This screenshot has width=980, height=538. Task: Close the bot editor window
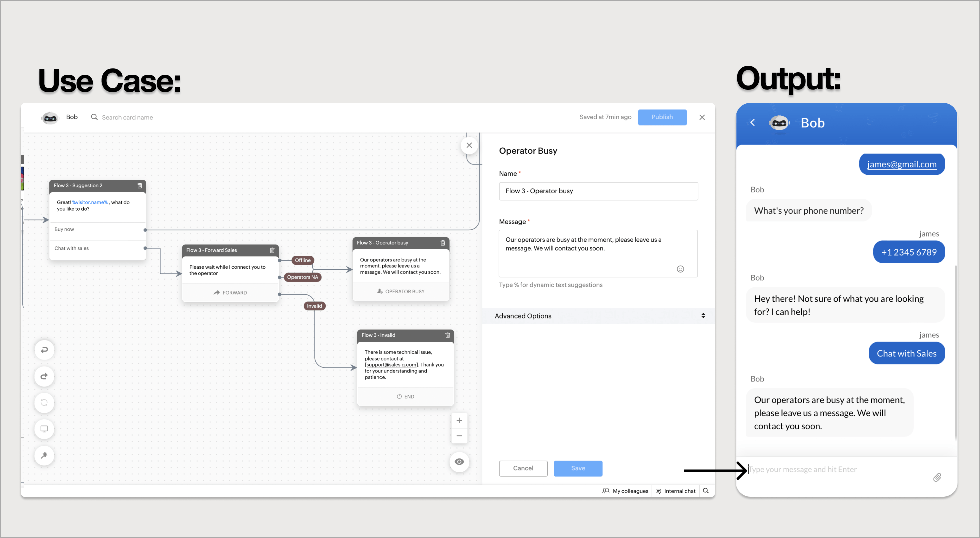702,117
